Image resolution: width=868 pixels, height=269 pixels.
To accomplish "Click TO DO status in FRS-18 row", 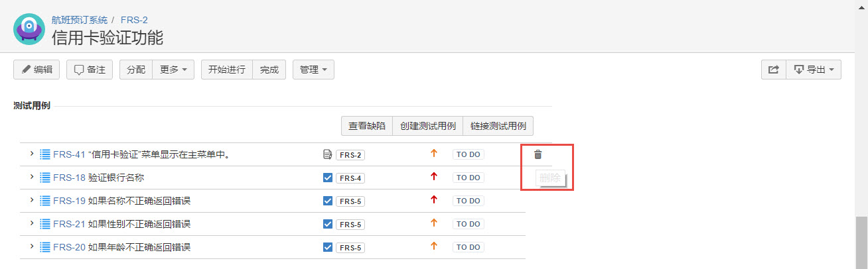I will pos(469,178).
